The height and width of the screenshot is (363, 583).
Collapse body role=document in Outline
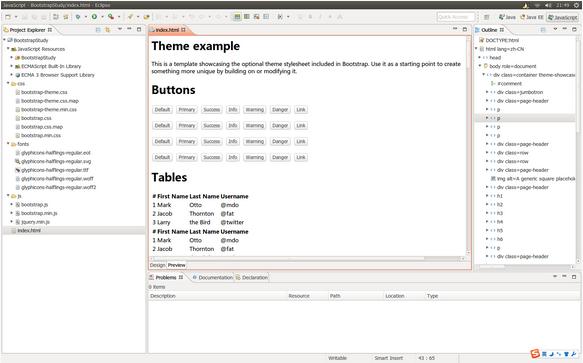click(x=480, y=66)
